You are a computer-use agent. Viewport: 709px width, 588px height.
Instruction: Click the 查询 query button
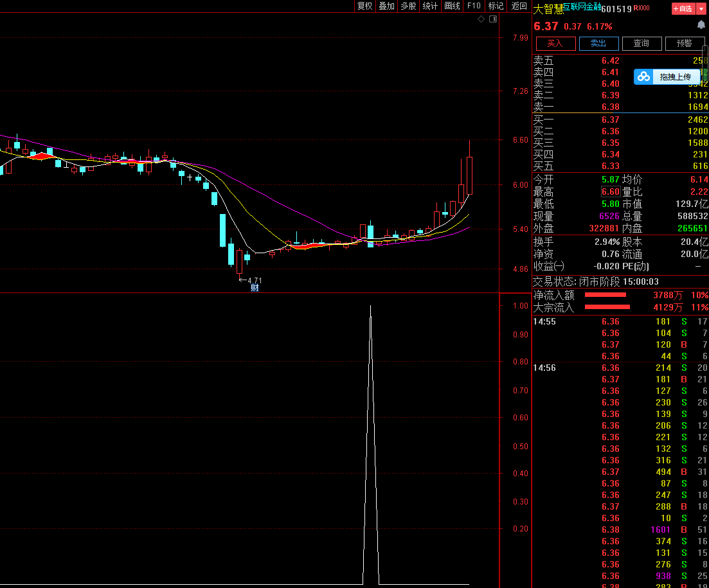642,44
